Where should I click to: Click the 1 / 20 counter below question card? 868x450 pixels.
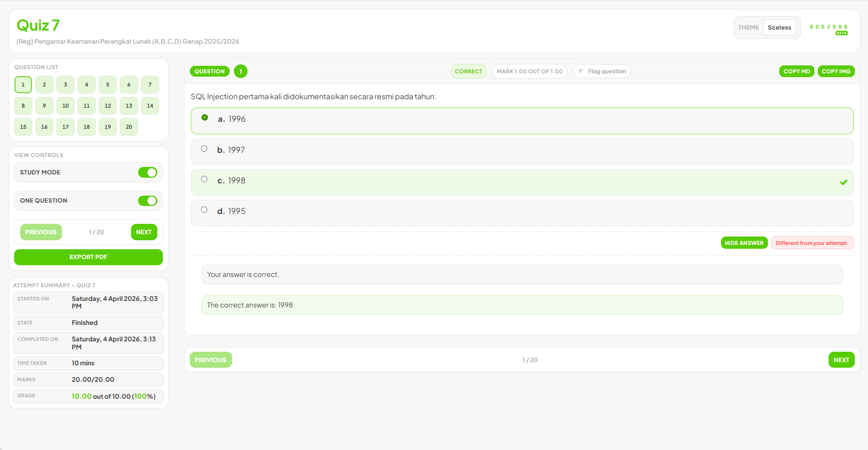click(x=530, y=360)
